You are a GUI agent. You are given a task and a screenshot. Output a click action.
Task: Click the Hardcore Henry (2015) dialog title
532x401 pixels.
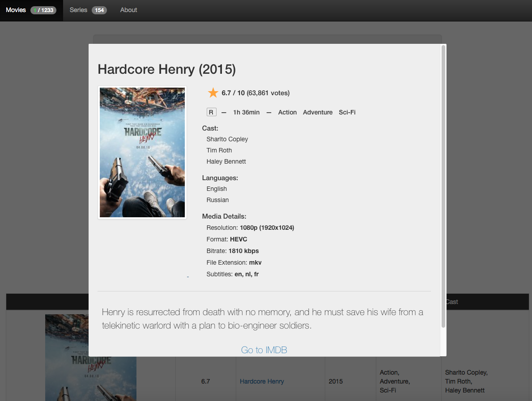coord(166,69)
